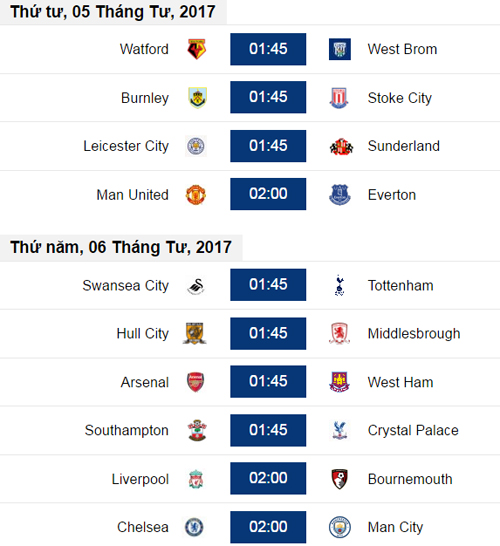Select the Bournemouth team crest
This screenshot has height=546, width=500.
click(x=339, y=479)
